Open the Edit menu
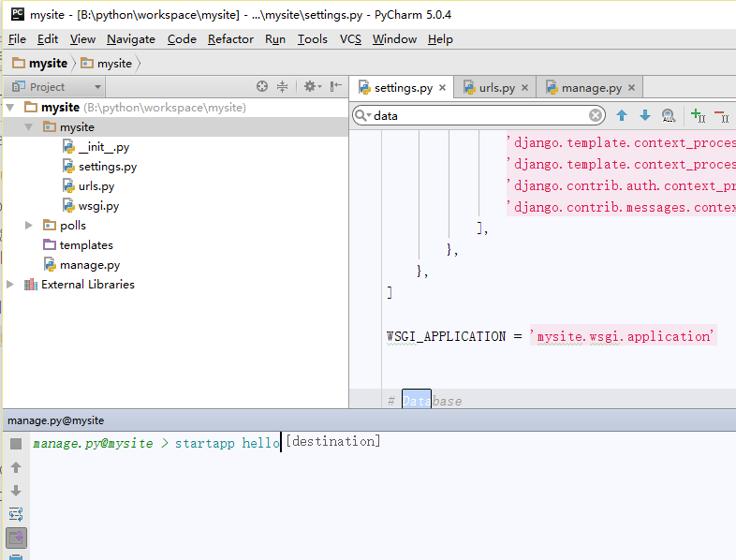The image size is (736, 560). [x=48, y=39]
